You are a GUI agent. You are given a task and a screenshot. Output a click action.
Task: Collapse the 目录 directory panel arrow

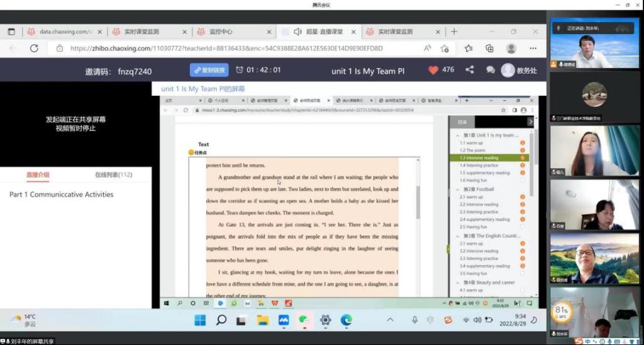(531, 122)
